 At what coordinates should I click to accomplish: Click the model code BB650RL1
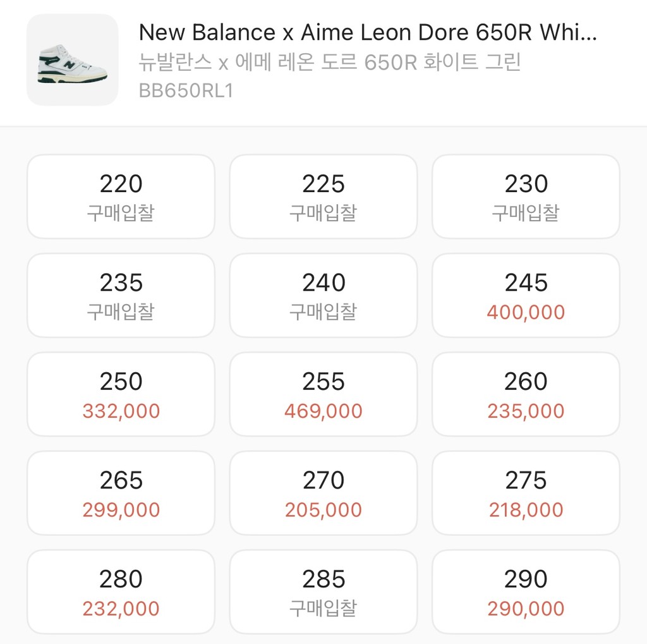coord(186,90)
